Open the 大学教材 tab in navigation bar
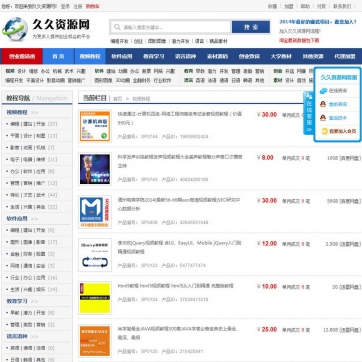 coord(281,56)
